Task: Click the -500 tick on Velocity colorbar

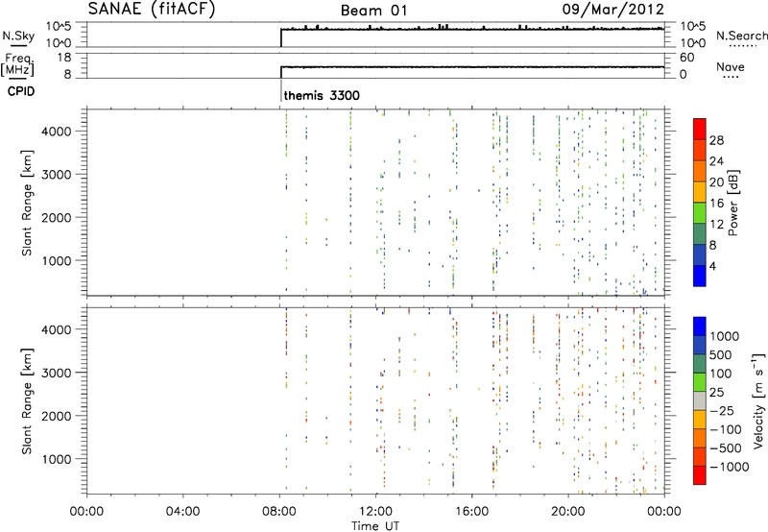Action: click(726, 447)
